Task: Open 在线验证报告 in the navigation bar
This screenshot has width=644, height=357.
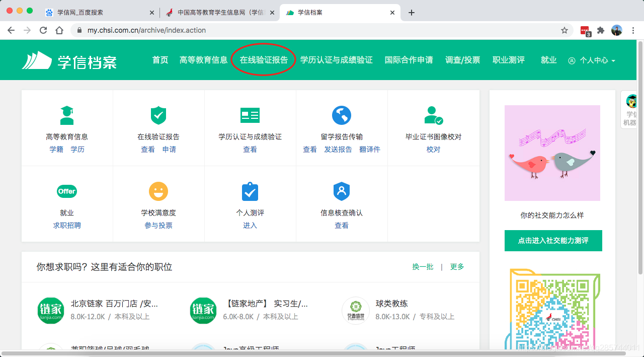Action: point(264,60)
